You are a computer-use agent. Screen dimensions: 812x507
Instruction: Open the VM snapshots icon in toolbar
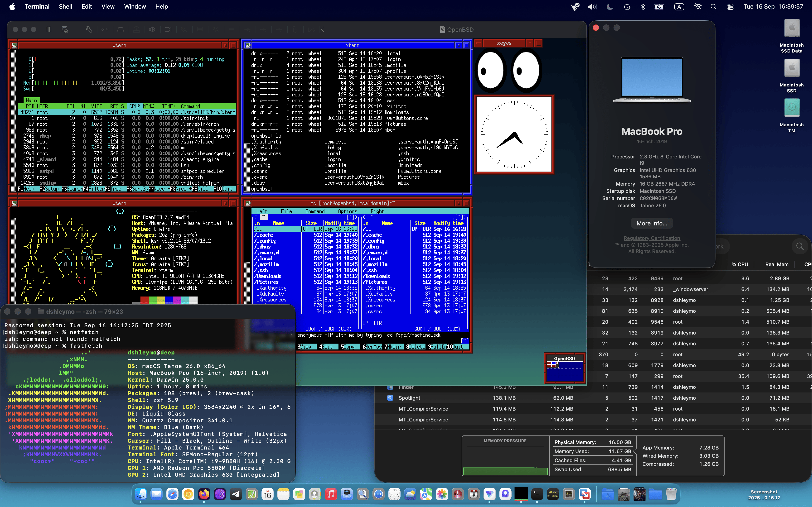pyautogui.click(x=65, y=29)
